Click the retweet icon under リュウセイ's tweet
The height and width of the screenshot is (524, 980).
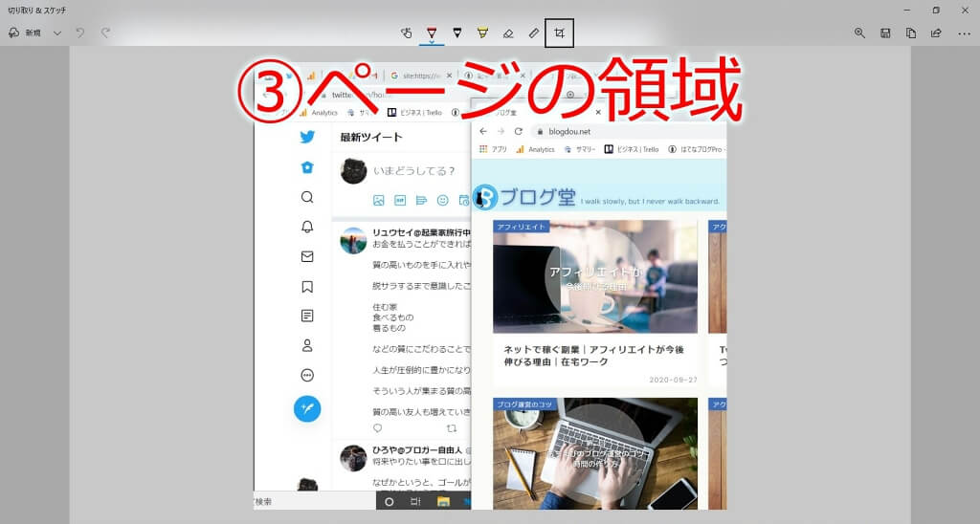[x=452, y=428]
